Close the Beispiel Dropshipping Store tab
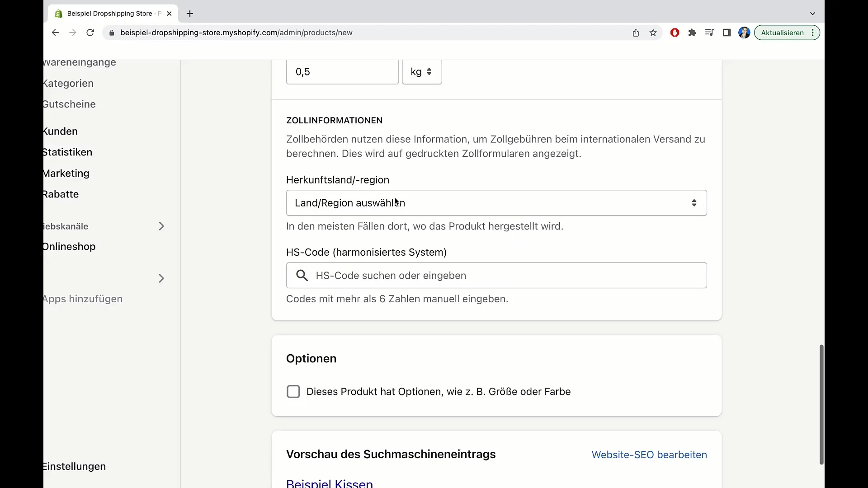The image size is (868, 488). tap(169, 14)
